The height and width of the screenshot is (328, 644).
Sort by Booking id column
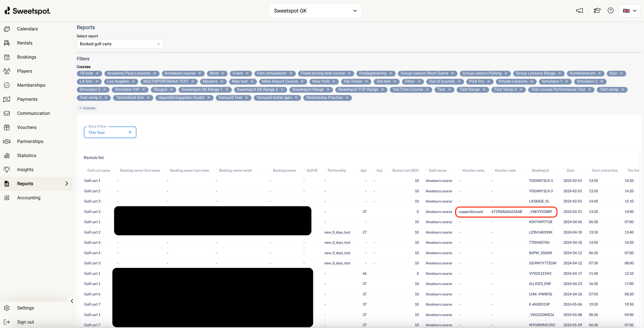(x=540, y=170)
